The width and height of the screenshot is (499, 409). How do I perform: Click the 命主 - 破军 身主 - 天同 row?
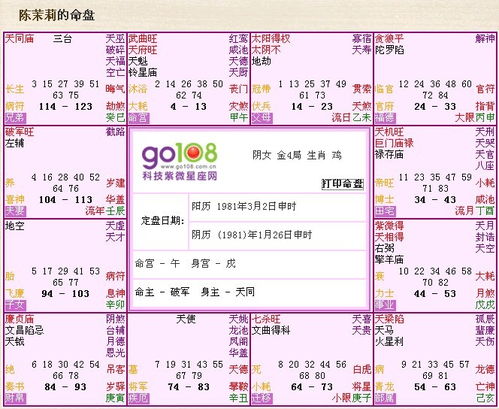tap(249, 293)
